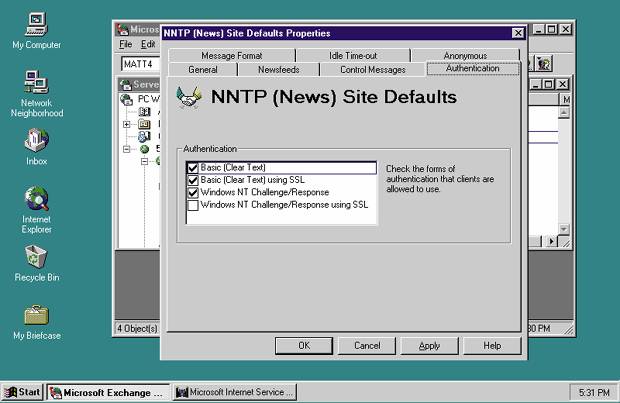Click the Microsoft Exchange window title icon
This screenshot has width=620, height=403.
122,29
